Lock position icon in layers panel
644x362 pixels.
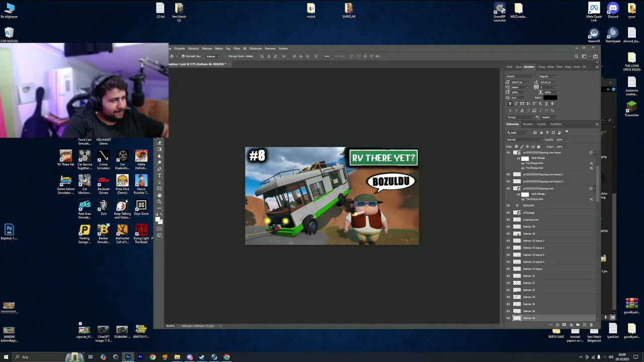tap(527, 146)
